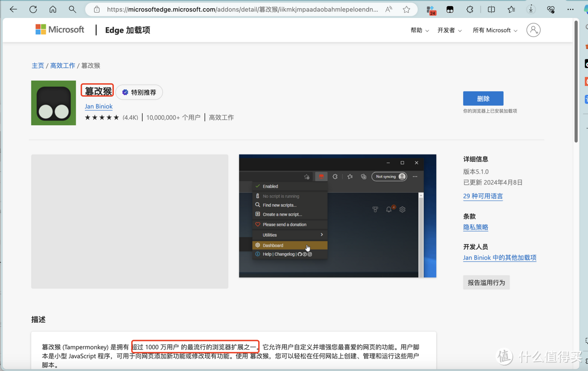The width and height of the screenshot is (588, 371).
Task: Click the 详细信息 heading
Action: pyautogui.click(x=475, y=159)
